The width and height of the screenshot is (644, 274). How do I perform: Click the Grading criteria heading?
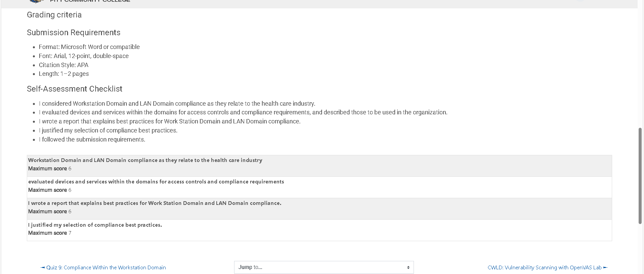click(x=54, y=15)
